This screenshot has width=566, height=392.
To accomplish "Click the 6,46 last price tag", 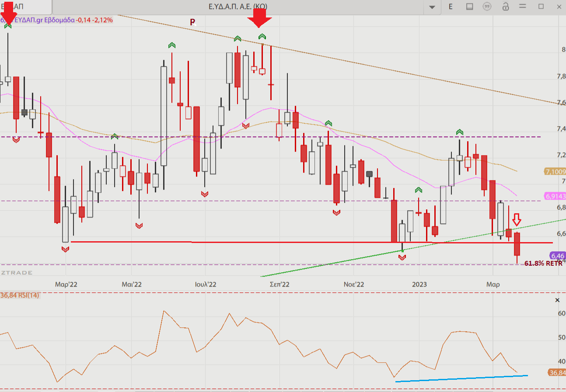I will pyautogui.click(x=557, y=255).
